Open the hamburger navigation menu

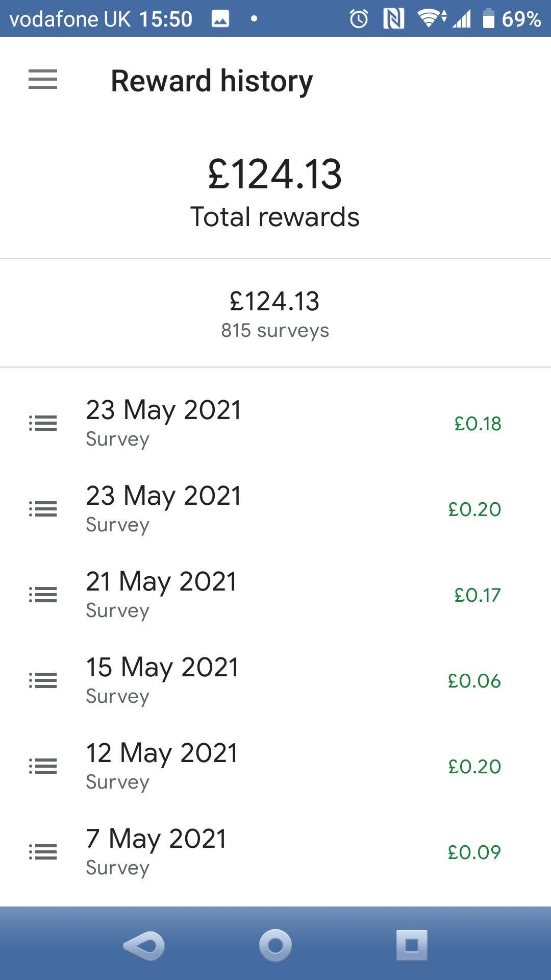[43, 80]
